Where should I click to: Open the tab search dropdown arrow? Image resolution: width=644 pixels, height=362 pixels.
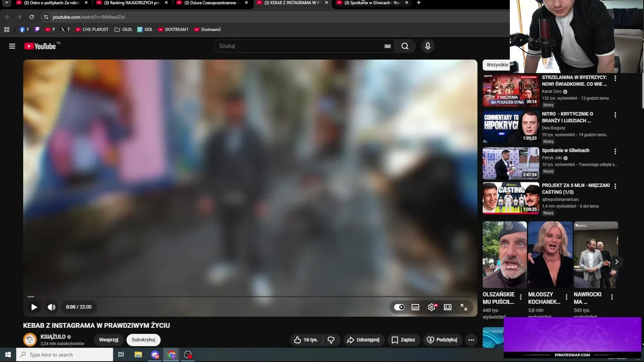pos(7,3)
